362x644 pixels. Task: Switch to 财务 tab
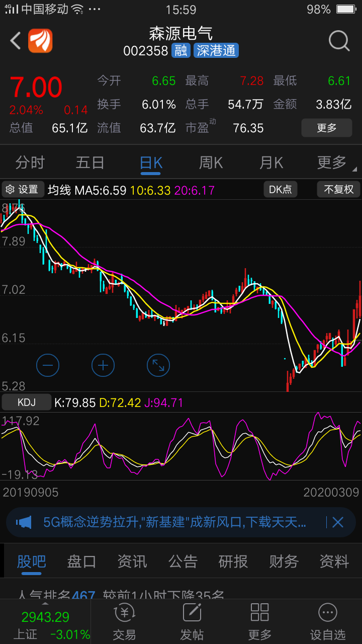point(284,561)
